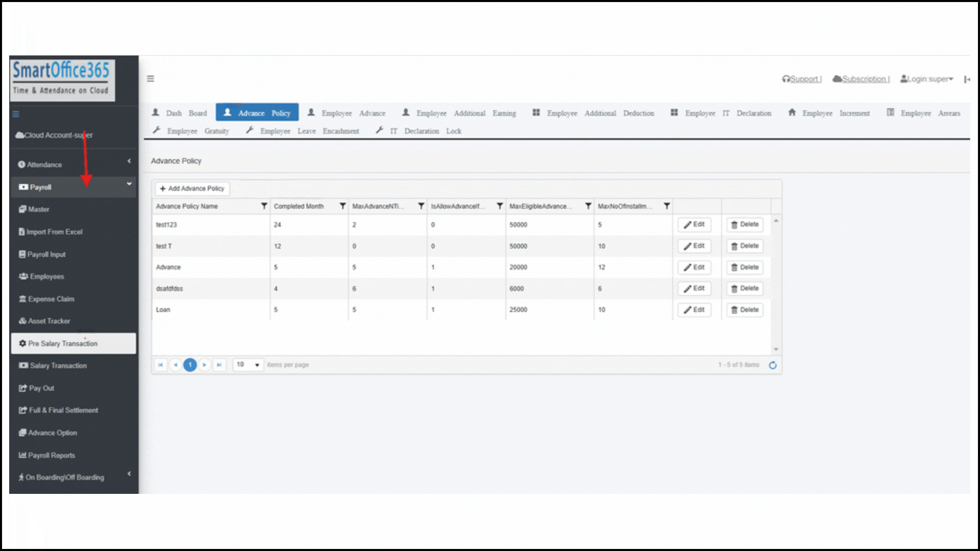Image resolution: width=980 pixels, height=551 pixels.
Task: Open the Employee Increment tab
Action: point(829,113)
